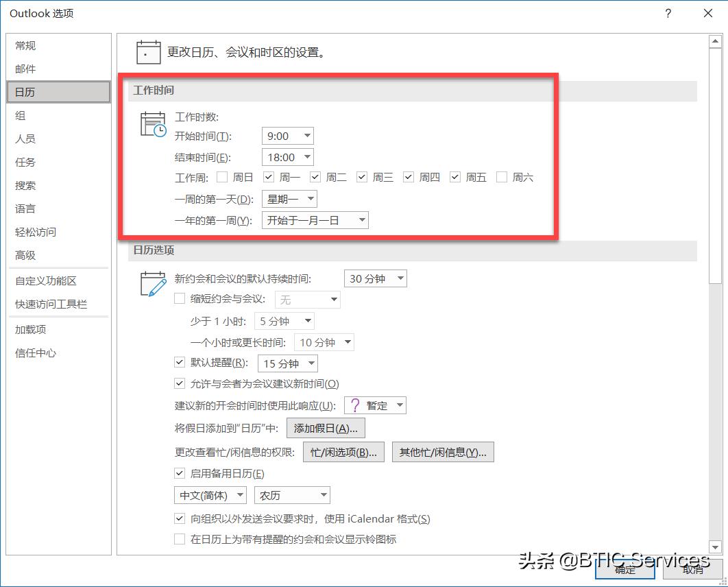The image size is (728, 587).
Task: Open the 高级 options page
Action: click(x=25, y=255)
